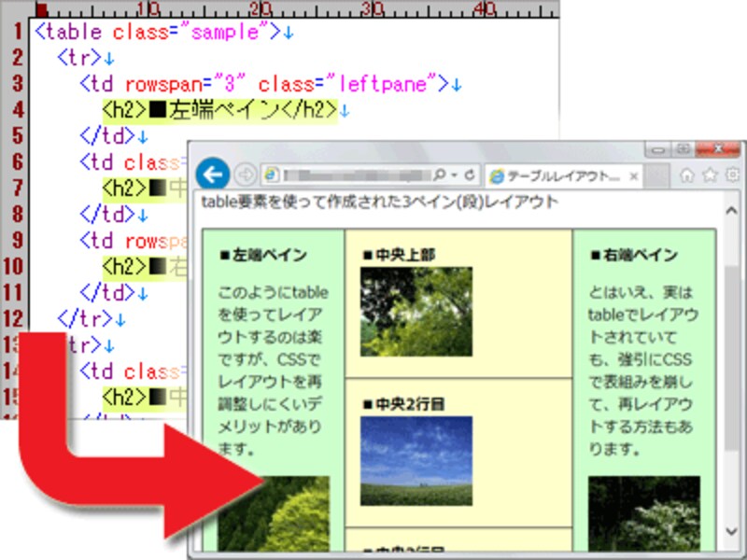Viewport: 747px width, 560px height.
Task: Minimize the browser window
Action: tap(658, 150)
